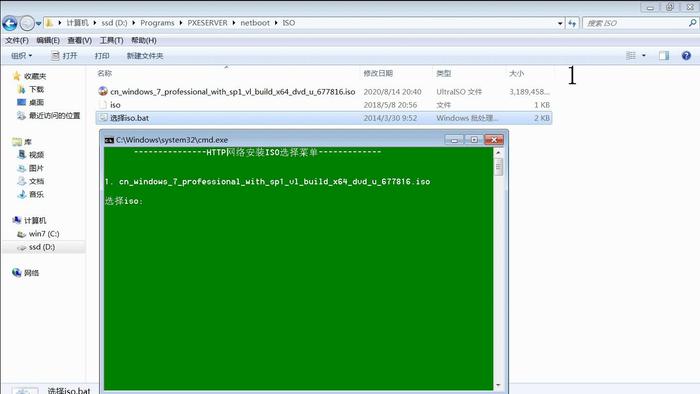Open the 视频 library
Viewport: 700px width, 394px height.
point(36,155)
